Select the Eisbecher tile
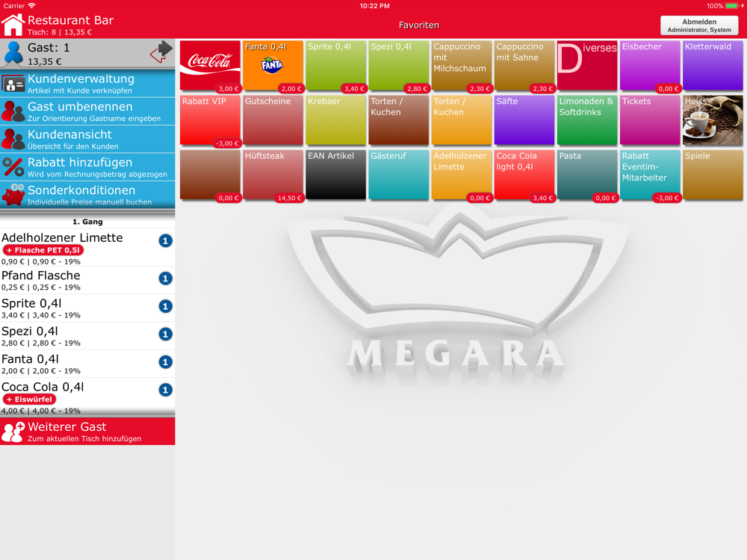747x560 pixels. pyautogui.click(x=651, y=65)
